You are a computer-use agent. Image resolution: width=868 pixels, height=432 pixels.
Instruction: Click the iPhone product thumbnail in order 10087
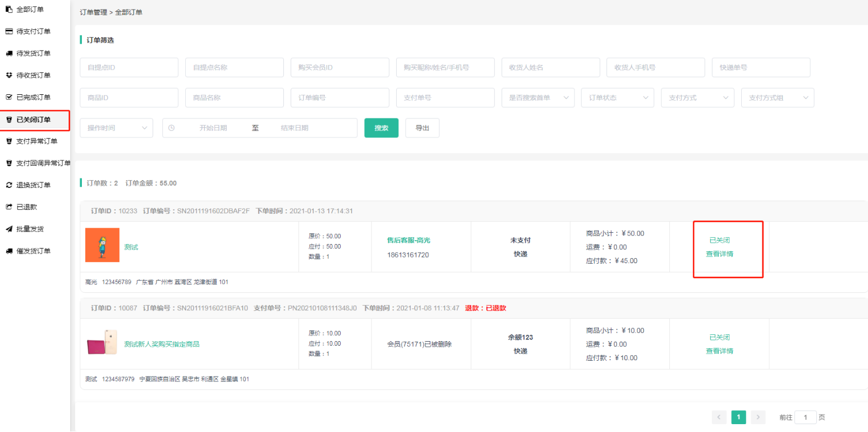[102, 344]
